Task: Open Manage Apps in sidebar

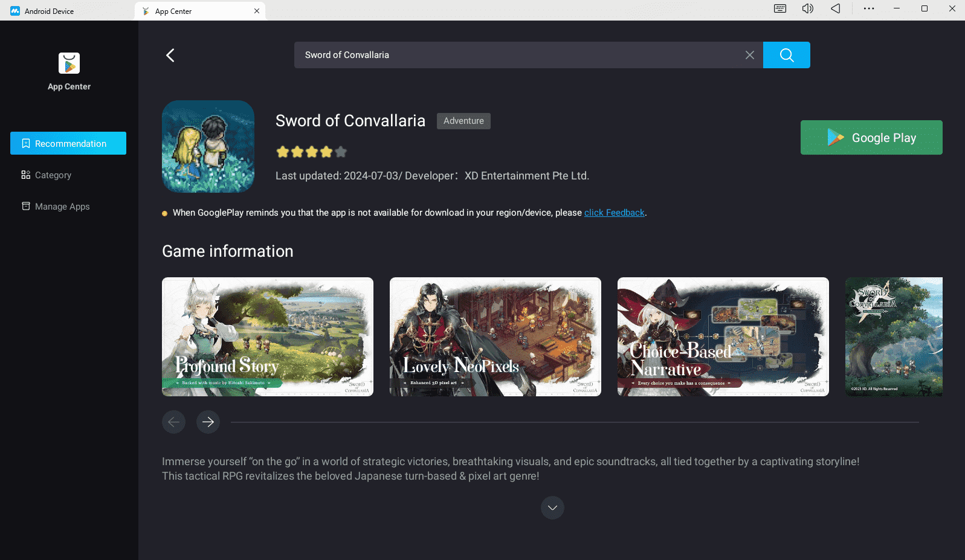Action: pos(68,206)
